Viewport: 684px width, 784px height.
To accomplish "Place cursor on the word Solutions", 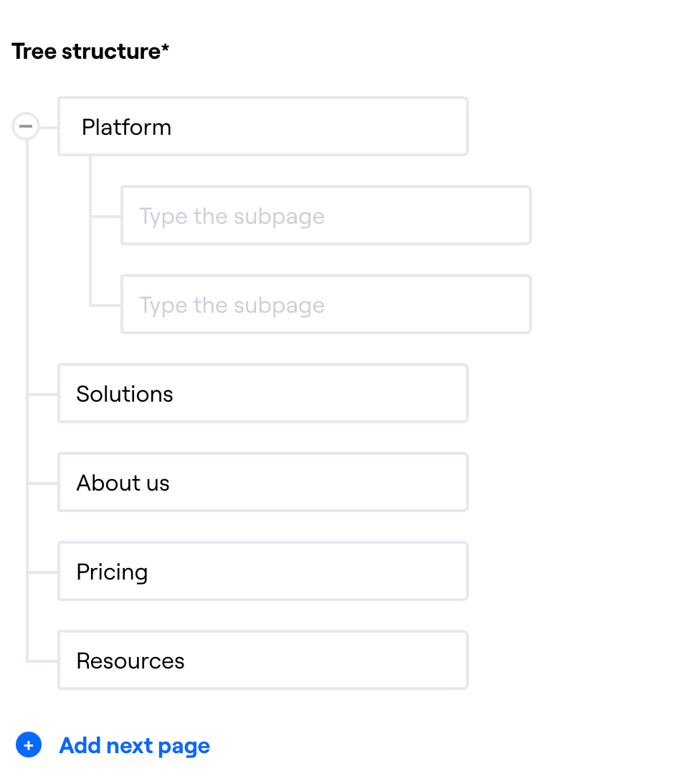I will tap(125, 394).
